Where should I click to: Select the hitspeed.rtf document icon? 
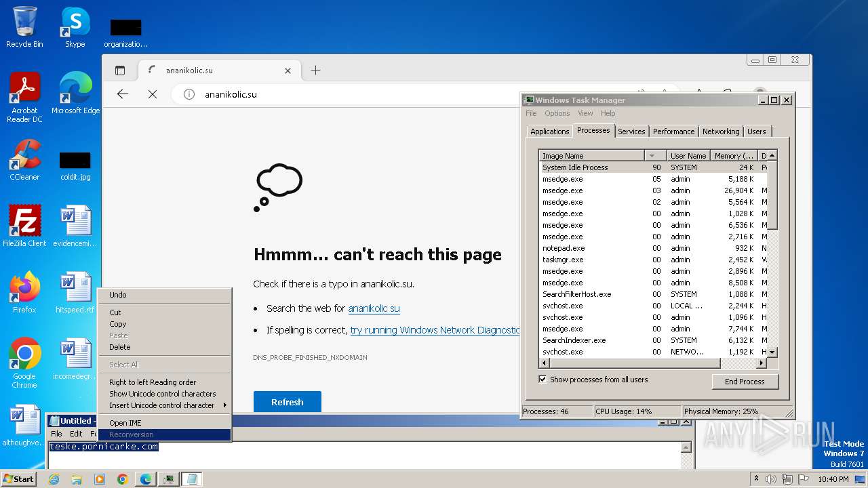75,293
